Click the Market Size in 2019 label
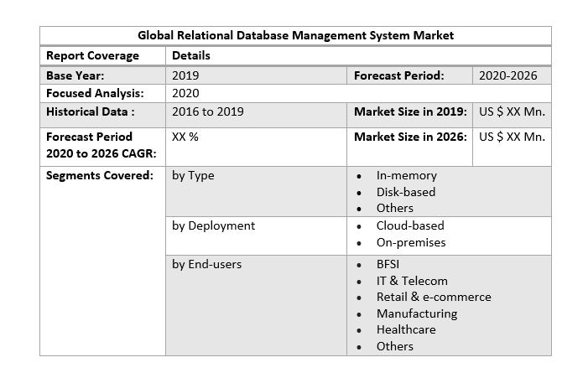Screen dimensions: 588x378 410,111
